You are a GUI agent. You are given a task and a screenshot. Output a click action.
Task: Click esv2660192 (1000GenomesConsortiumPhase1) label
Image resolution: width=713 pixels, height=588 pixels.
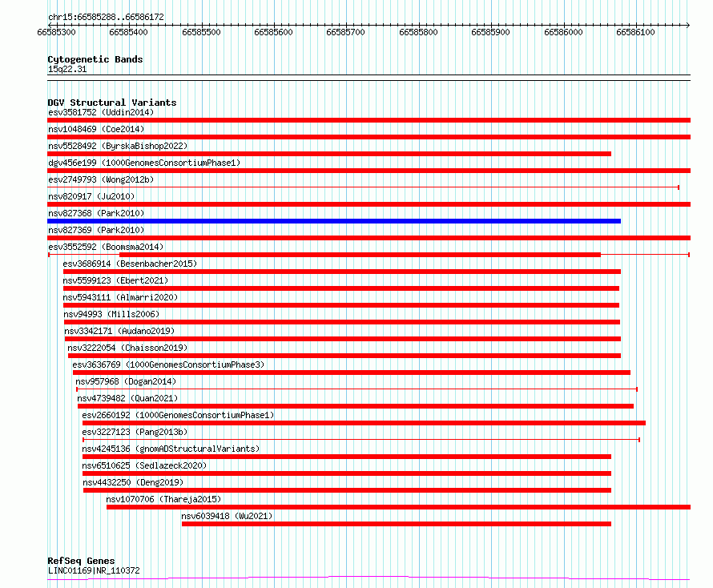coord(178,415)
